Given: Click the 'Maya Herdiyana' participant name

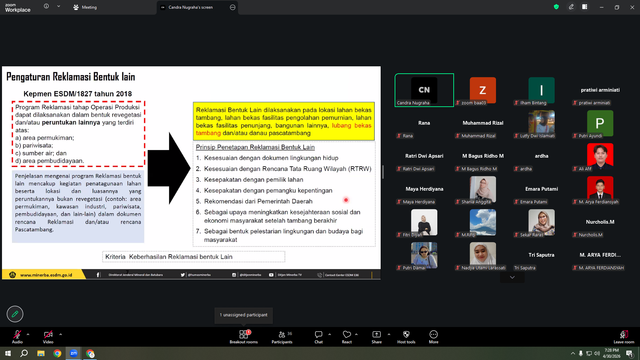Looking at the screenshot, I should click(424, 189).
